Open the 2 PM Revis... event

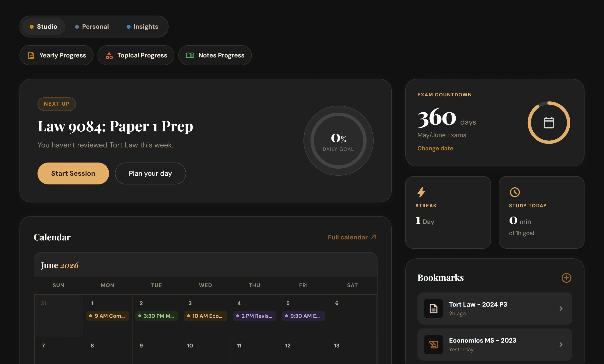pyautogui.click(x=254, y=316)
